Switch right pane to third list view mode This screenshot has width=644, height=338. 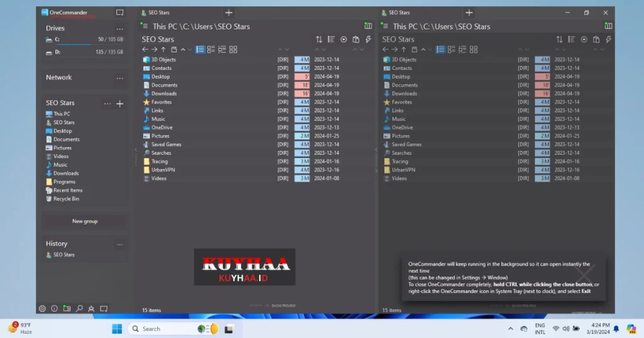[x=462, y=50]
